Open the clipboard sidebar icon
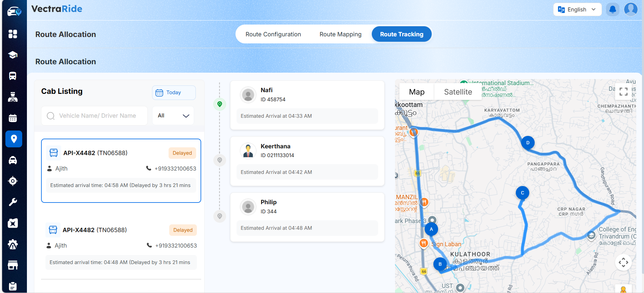The image size is (644, 293). click(13, 286)
